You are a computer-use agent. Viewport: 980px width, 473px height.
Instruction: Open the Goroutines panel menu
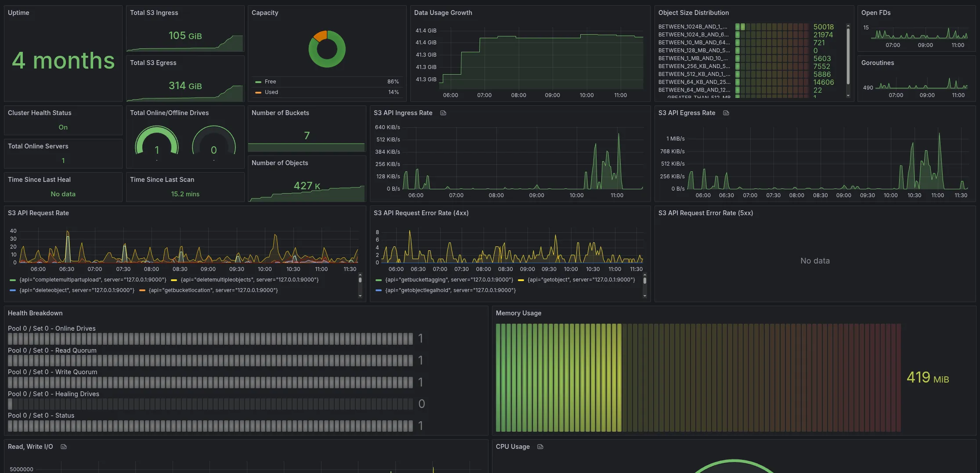click(x=877, y=62)
